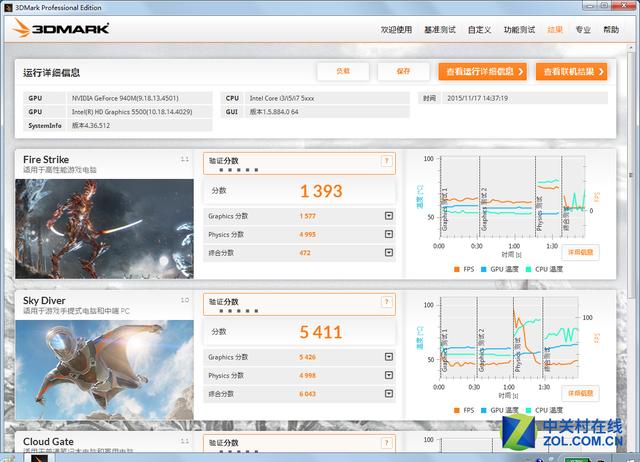640x462 pixels.
Task: Click 查看运行详细信息 button
Action: click(482, 72)
